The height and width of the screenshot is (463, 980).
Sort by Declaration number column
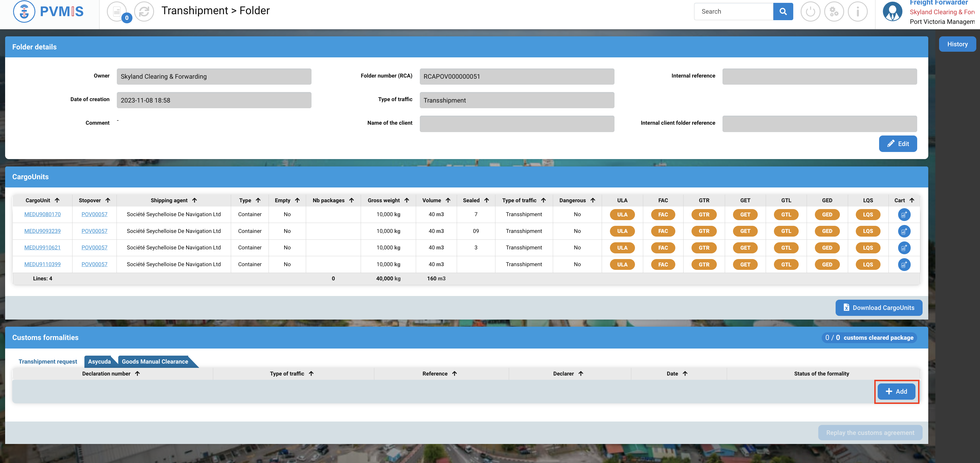coord(137,374)
